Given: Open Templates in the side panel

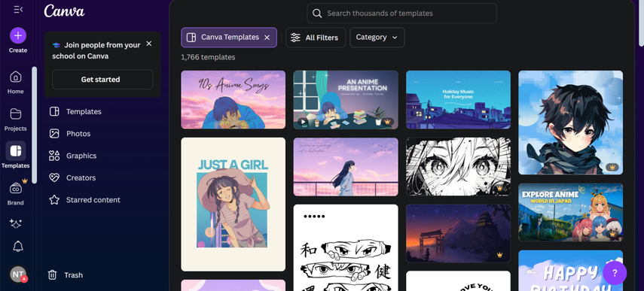Looking at the screenshot, I should 75,111.
